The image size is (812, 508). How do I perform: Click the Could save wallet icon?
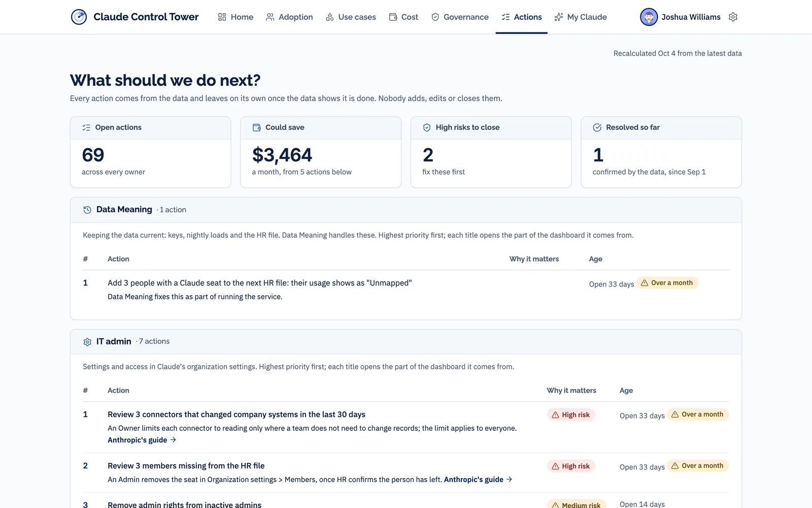click(x=257, y=128)
